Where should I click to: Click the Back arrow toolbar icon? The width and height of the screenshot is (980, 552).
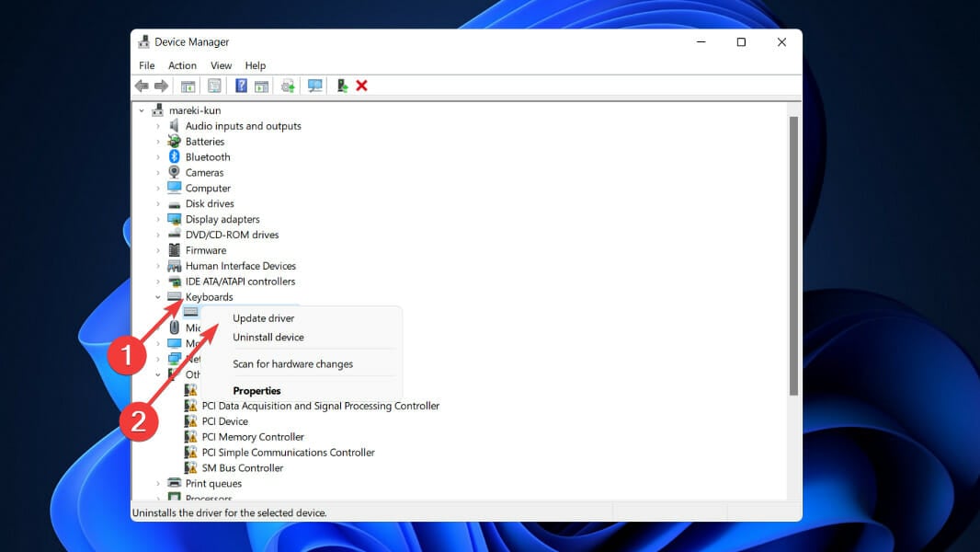pyautogui.click(x=142, y=86)
